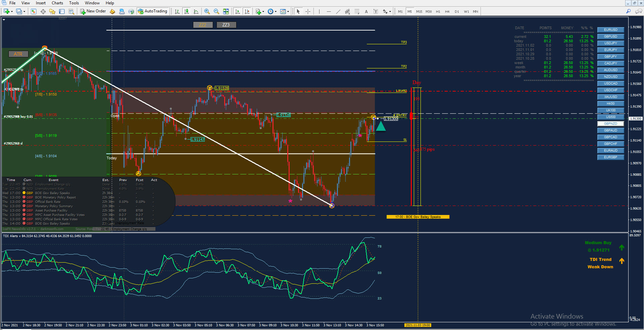Click the New Order button
The image size is (644, 330).
(93, 11)
